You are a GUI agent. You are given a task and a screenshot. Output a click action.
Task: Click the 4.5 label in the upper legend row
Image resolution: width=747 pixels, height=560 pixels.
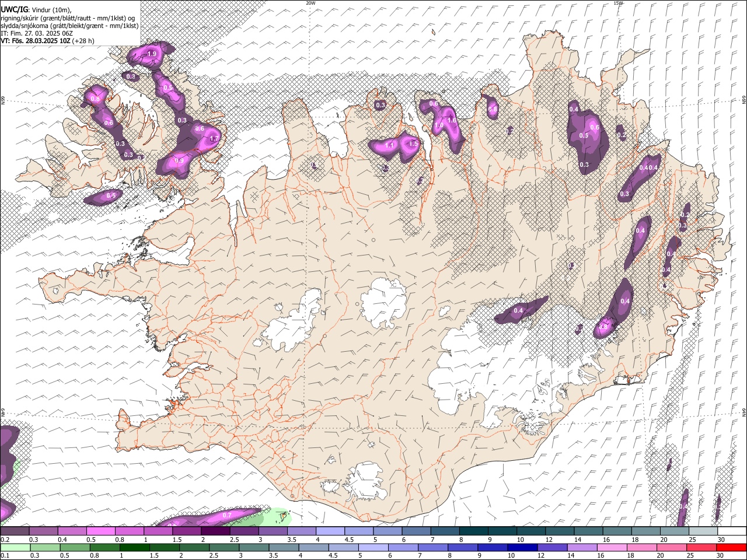[349, 540]
